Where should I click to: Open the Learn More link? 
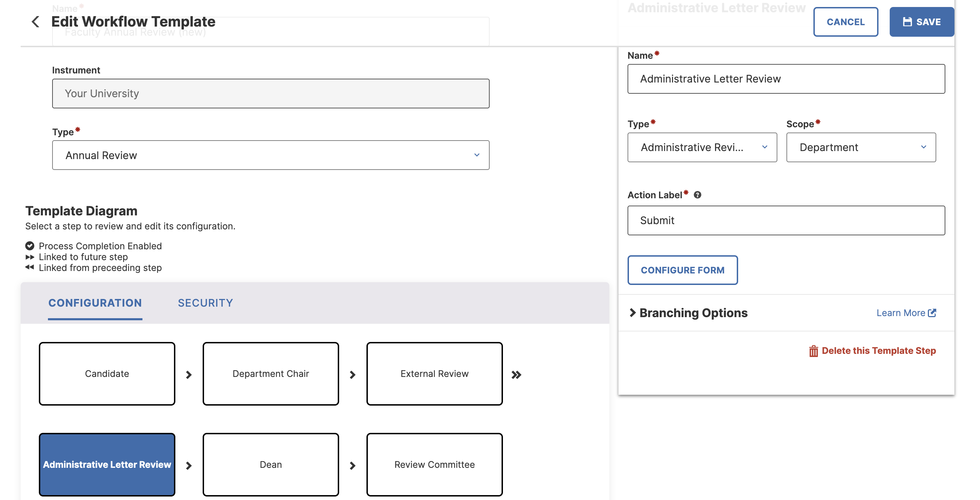906,313
